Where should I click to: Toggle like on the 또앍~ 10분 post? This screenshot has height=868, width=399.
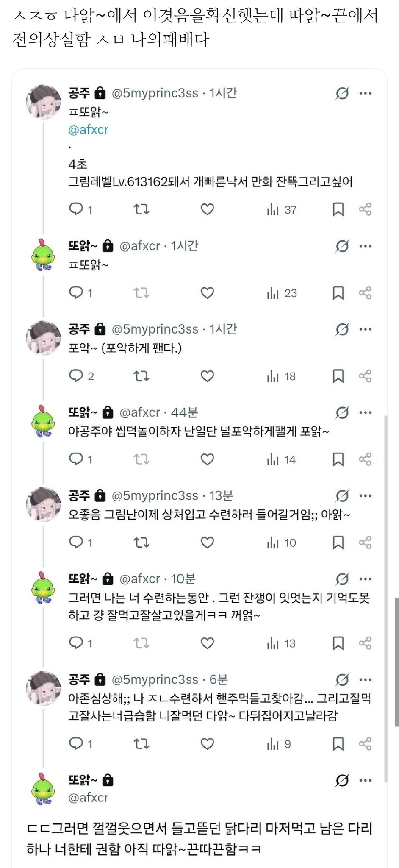click(207, 643)
